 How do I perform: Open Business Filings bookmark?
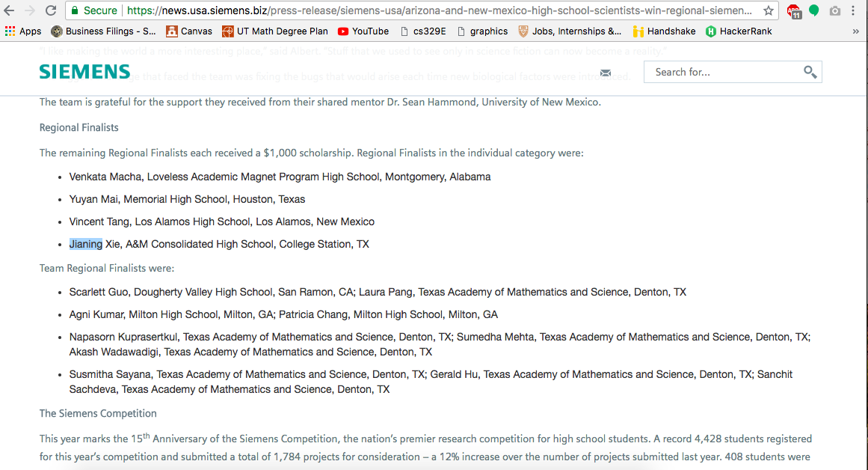click(x=103, y=31)
